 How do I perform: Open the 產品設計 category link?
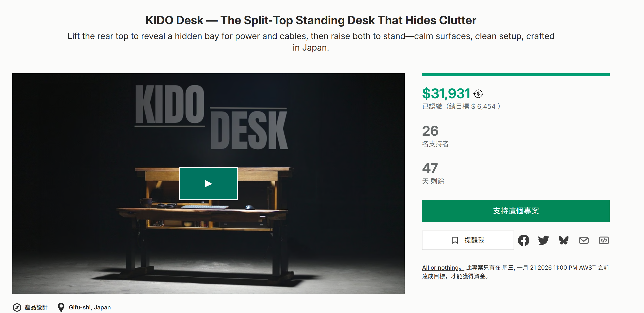(x=36, y=307)
